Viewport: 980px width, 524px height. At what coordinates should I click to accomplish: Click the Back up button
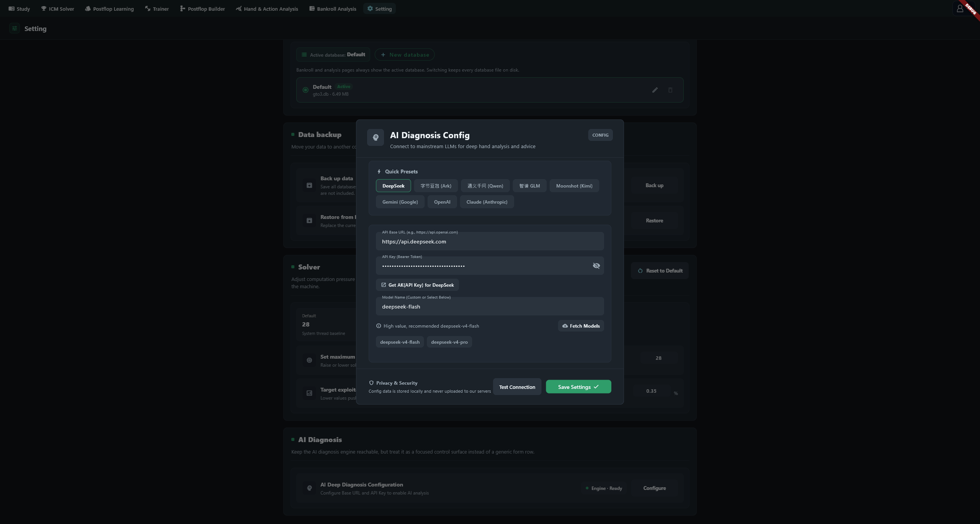click(654, 185)
